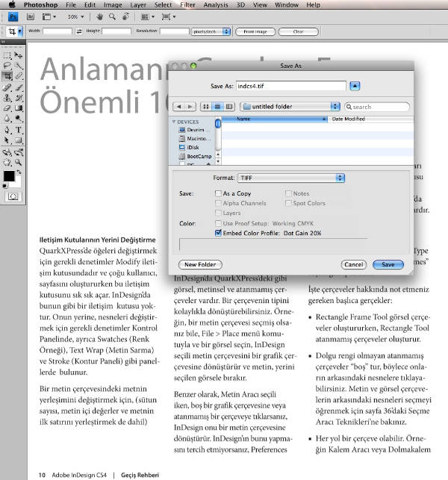Toggle the Spot Colors checkbox
448x480 pixels.
click(x=288, y=203)
